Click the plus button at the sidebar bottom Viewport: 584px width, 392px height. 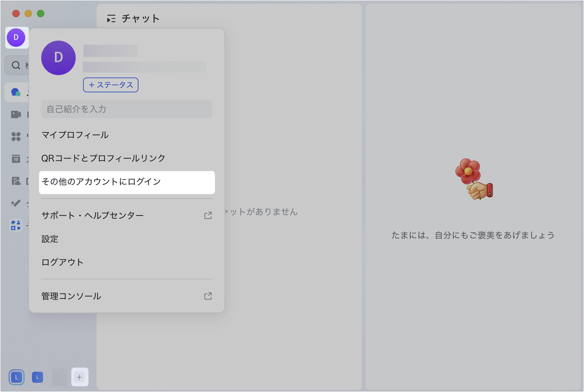pyautogui.click(x=79, y=377)
